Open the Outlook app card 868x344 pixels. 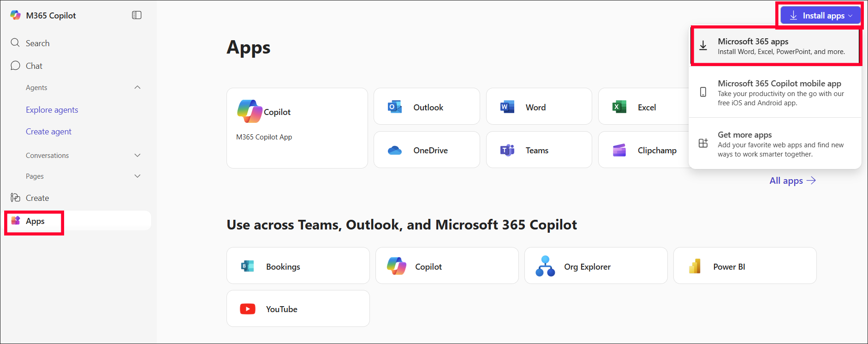coord(427,106)
